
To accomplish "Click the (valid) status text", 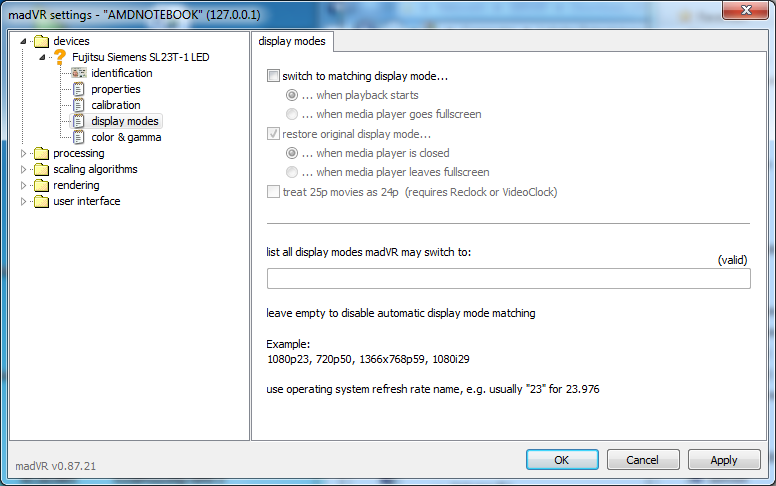I will [x=732, y=260].
